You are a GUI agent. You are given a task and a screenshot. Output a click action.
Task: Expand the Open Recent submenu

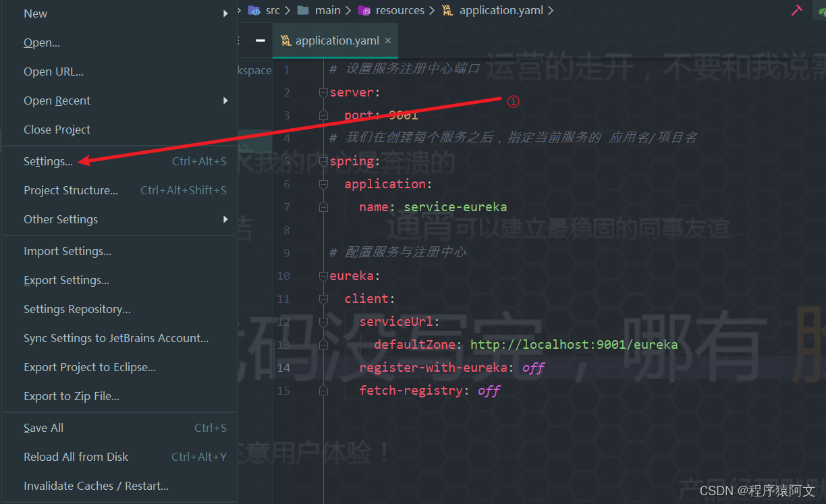coord(225,101)
